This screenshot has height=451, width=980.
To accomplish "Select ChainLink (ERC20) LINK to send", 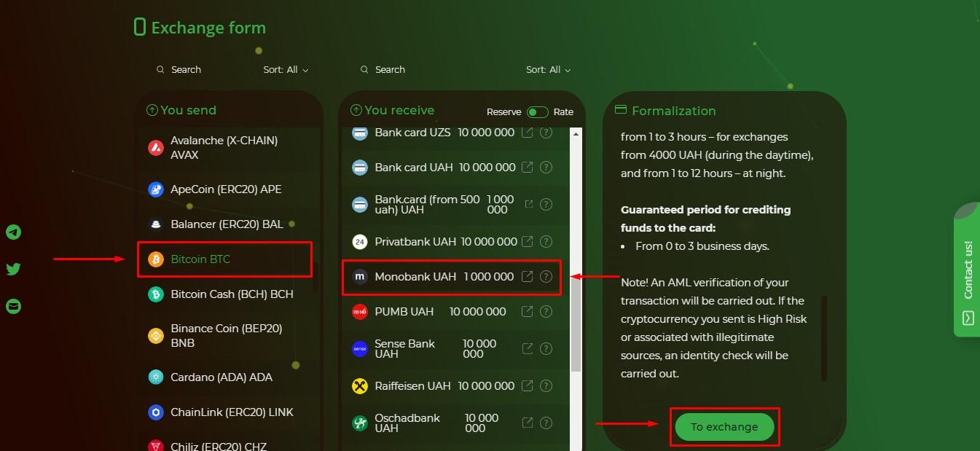I will click(x=228, y=412).
